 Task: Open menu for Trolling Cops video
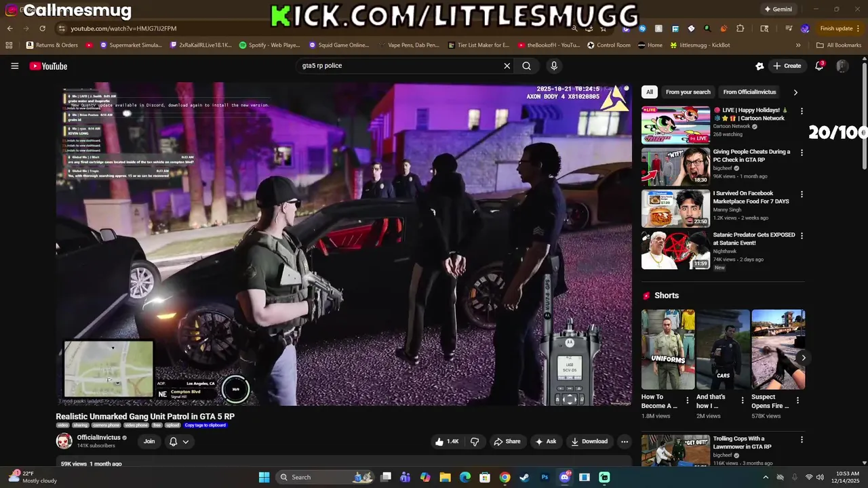(802, 440)
